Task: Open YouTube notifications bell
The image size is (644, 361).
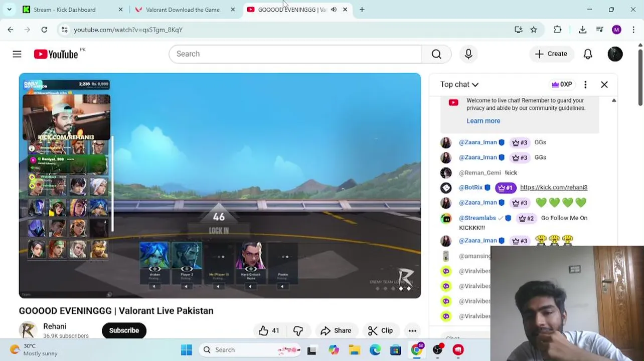Action: 588,54
